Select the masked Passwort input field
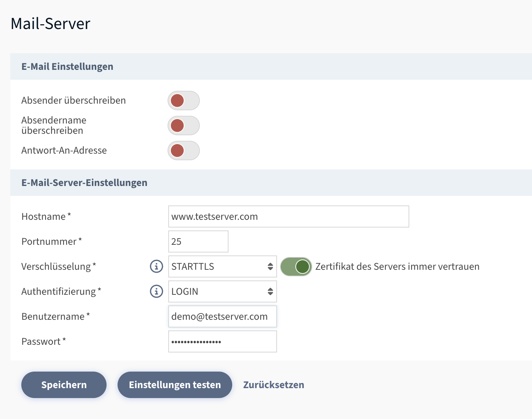532x419 pixels. coord(222,341)
